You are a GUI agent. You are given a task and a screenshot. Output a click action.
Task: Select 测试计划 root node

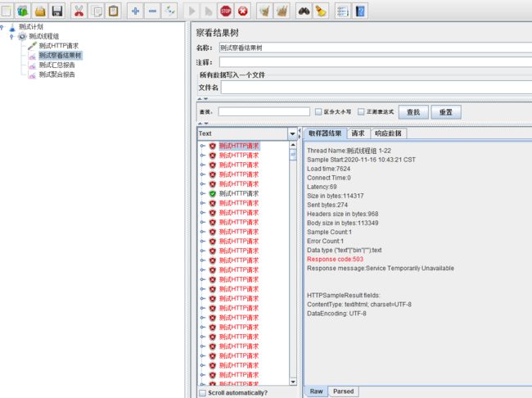31,26
